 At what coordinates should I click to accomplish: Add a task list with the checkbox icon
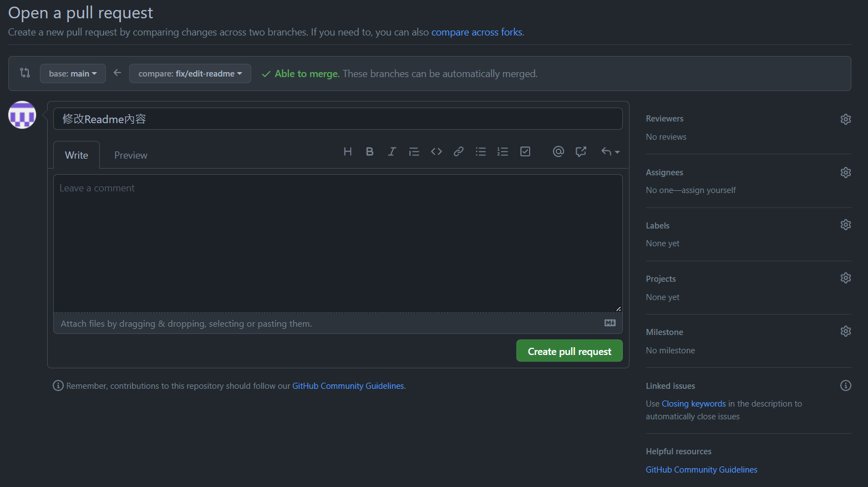click(x=525, y=151)
